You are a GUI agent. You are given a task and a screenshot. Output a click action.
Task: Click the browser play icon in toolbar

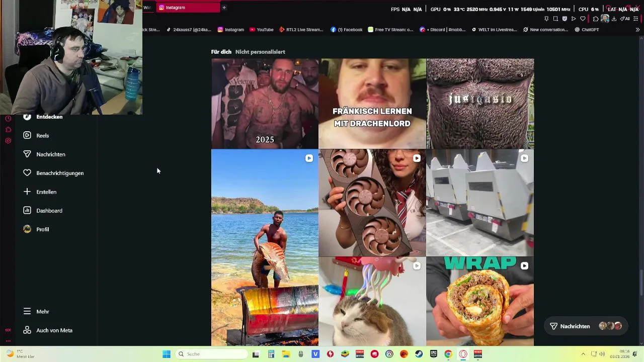(x=574, y=19)
